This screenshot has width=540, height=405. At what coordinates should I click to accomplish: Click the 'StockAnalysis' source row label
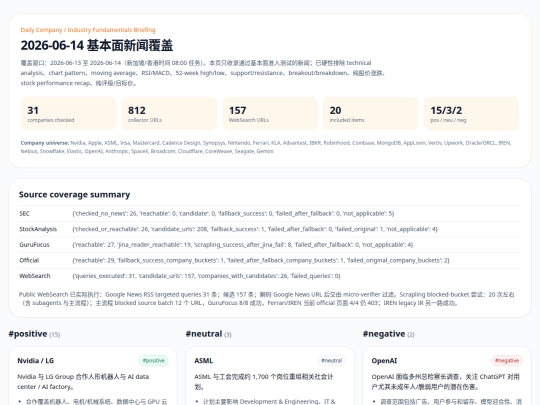click(38, 229)
